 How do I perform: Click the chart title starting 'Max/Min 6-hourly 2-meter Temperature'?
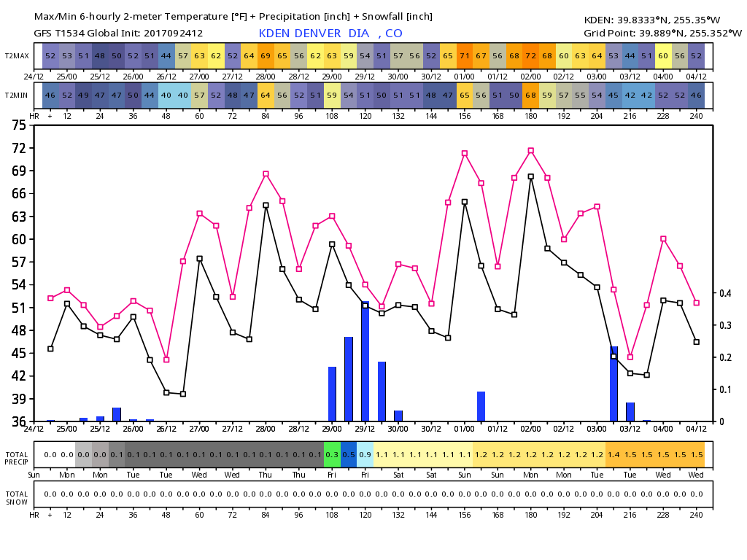pyautogui.click(x=233, y=17)
